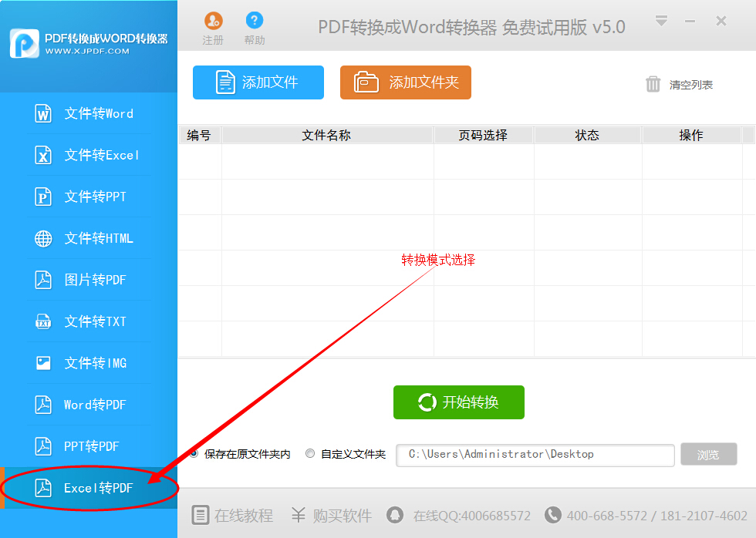Viewport: 756px width, 538px height.
Task: Click the document icon on 添加文件 button
Action: [x=225, y=82]
